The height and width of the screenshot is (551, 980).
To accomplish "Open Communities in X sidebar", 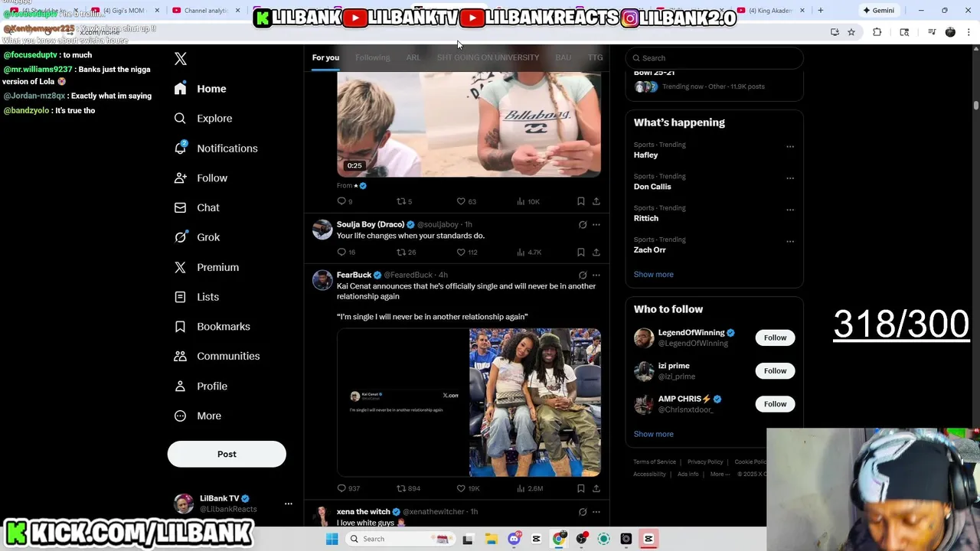I will pyautogui.click(x=217, y=357).
